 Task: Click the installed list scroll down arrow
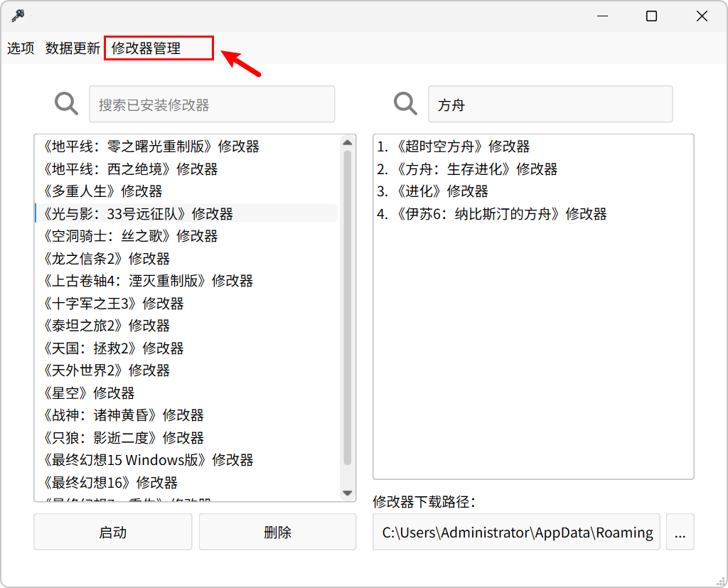(x=347, y=493)
